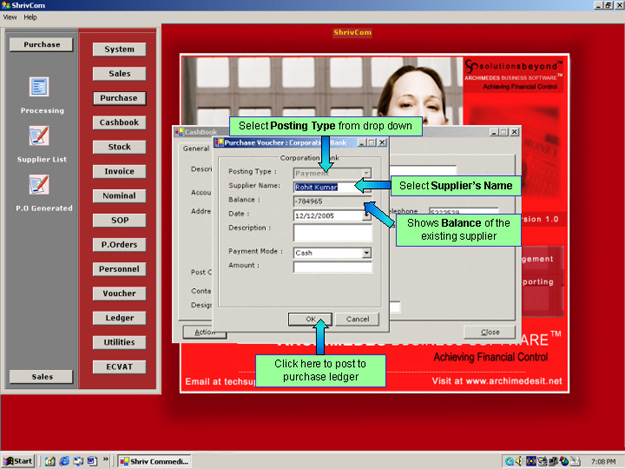625x469 pixels.
Task: Open the Ledger module button
Action: tap(119, 318)
